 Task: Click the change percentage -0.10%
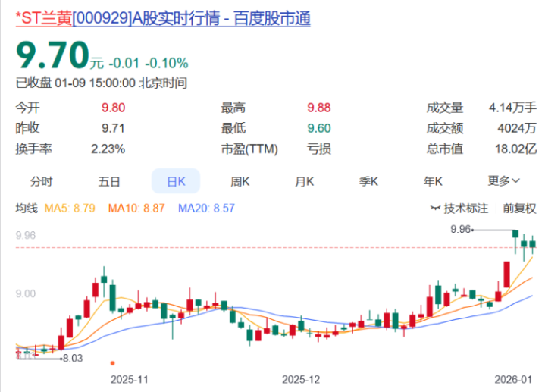pyautogui.click(x=167, y=63)
